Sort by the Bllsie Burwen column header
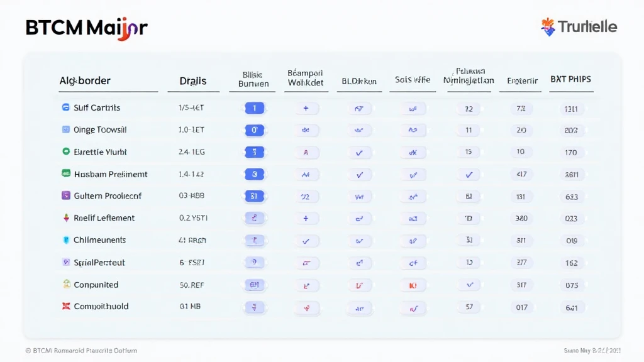Viewport: 644px width, 362px height. tap(253, 79)
